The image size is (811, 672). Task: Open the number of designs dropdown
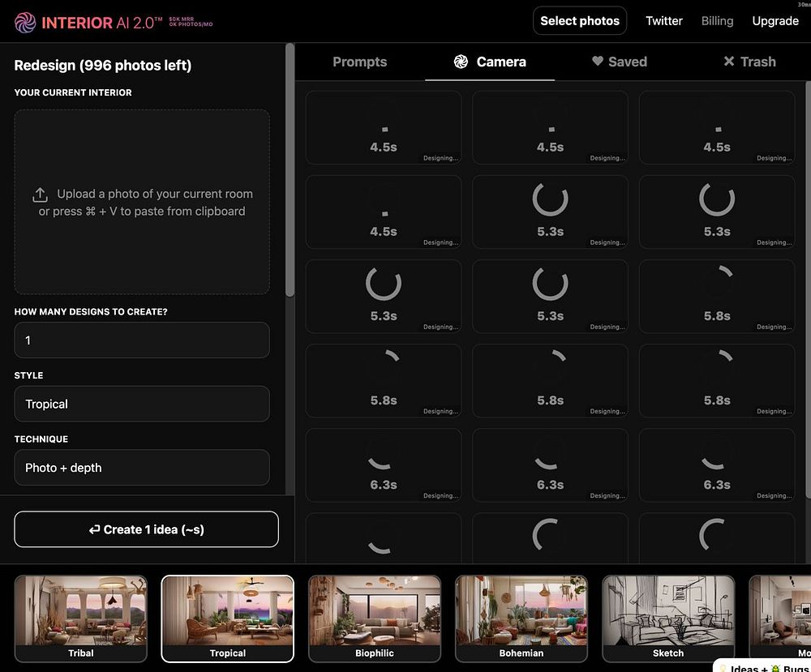(x=142, y=340)
